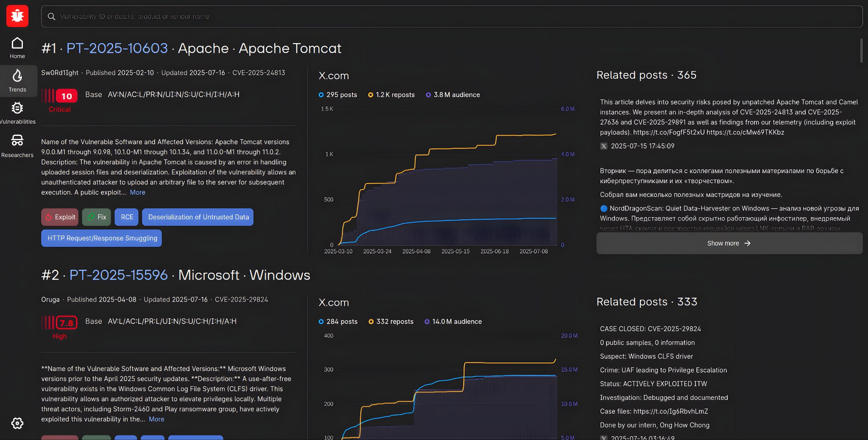Click the critical score 10 badge
This screenshot has width=868, height=440.
click(x=67, y=96)
